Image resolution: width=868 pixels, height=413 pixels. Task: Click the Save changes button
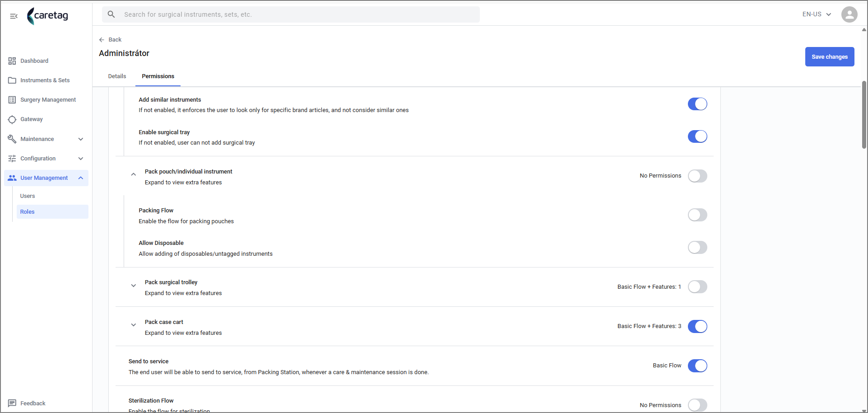830,57
